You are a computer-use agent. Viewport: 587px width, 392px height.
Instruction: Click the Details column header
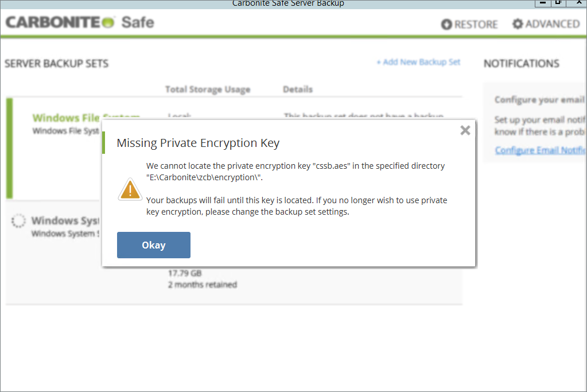(x=297, y=90)
